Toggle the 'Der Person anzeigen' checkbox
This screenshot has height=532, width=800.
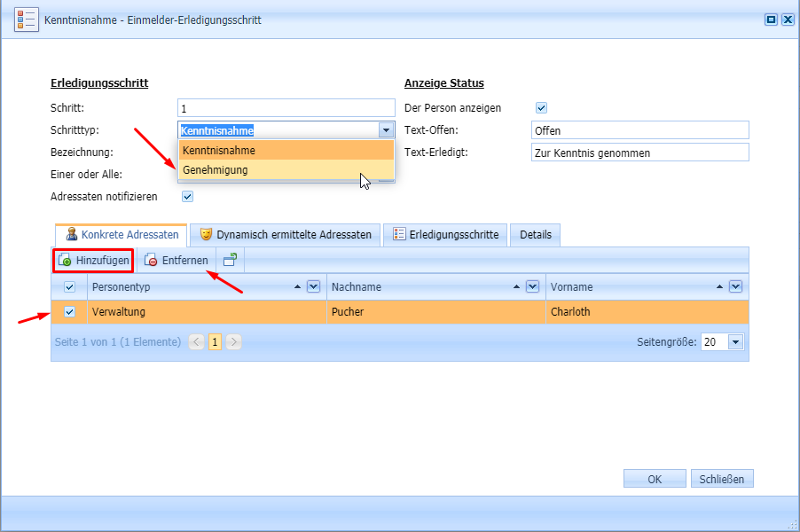(541, 108)
